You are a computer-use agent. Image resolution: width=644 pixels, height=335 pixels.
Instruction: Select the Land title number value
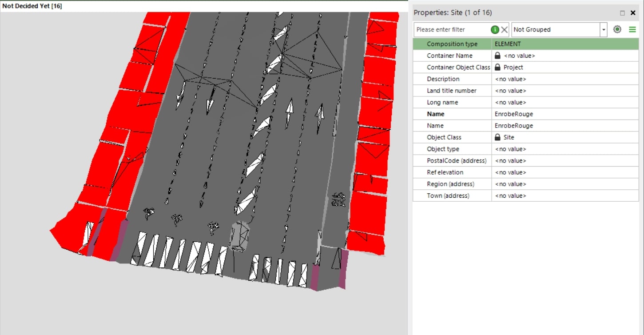564,91
